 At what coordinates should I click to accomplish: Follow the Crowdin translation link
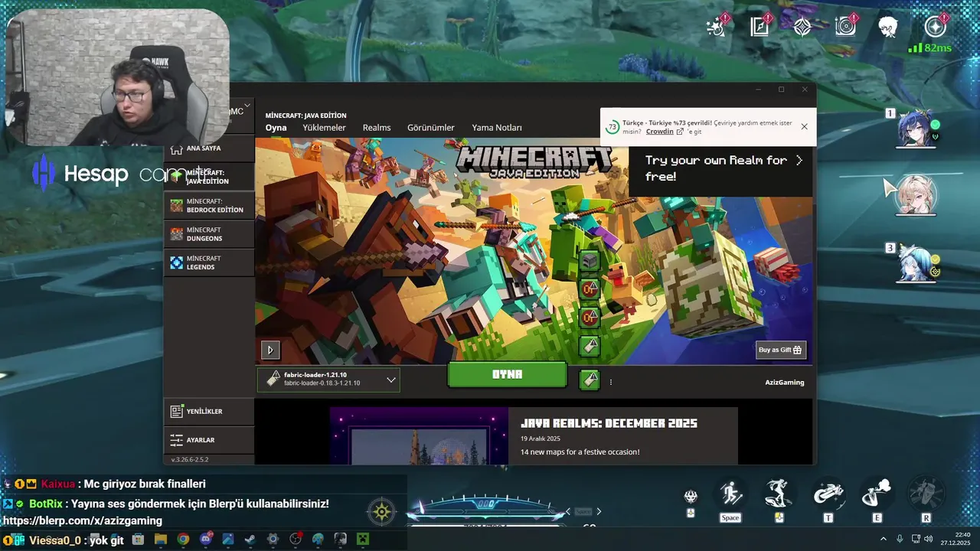point(664,132)
